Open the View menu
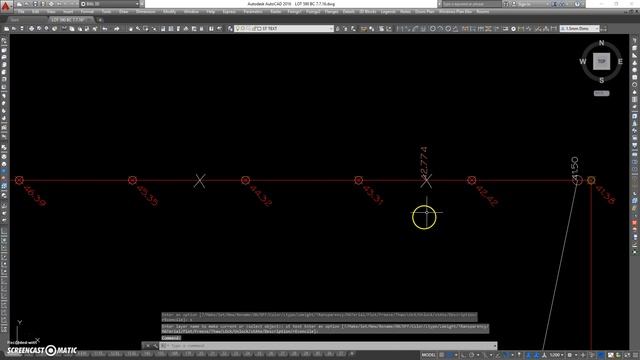 click(51, 12)
